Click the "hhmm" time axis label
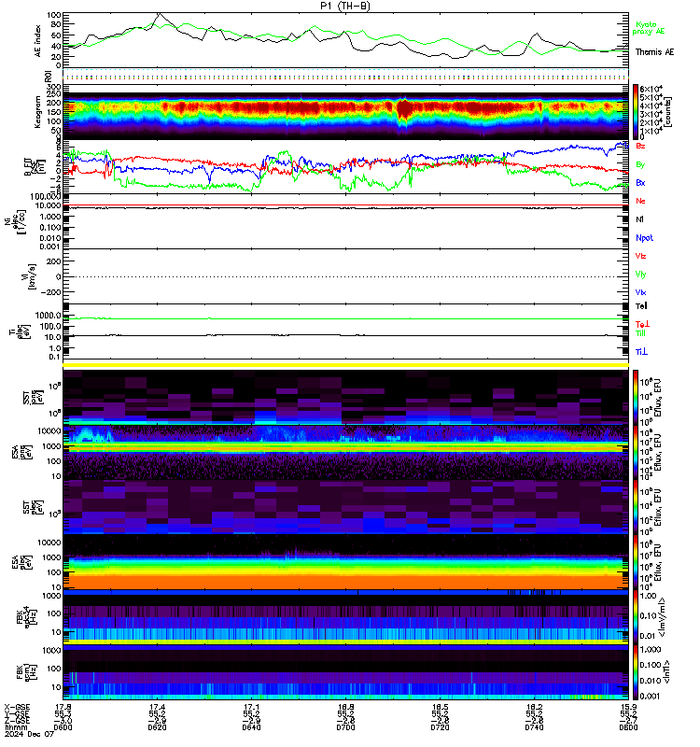This screenshot has height=747, width=700. pos(14,727)
